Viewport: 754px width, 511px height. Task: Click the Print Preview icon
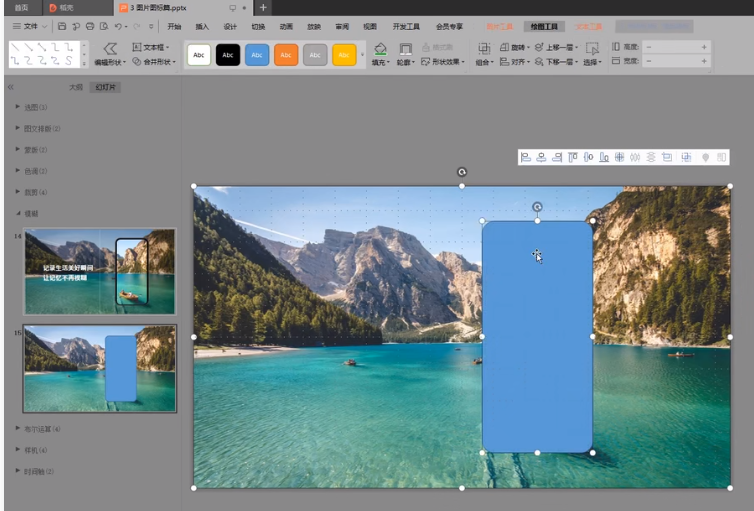(104, 26)
